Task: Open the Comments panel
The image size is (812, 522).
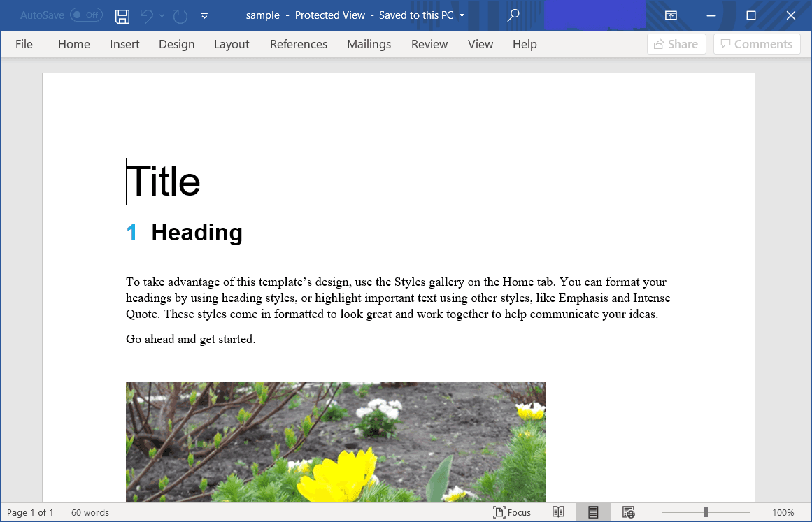Action: [x=757, y=43]
